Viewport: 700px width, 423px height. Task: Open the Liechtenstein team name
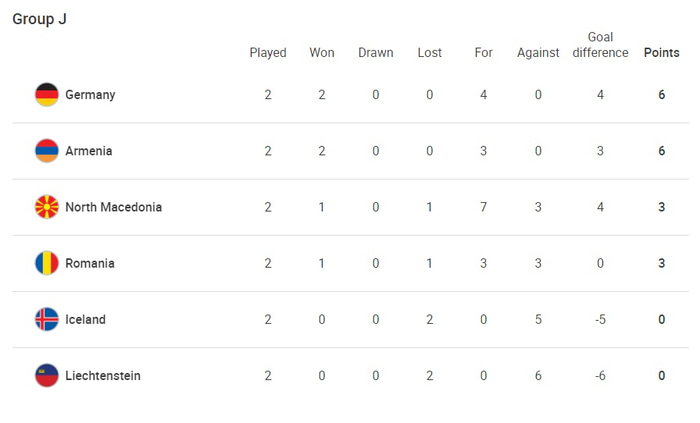tap(102, 376)
